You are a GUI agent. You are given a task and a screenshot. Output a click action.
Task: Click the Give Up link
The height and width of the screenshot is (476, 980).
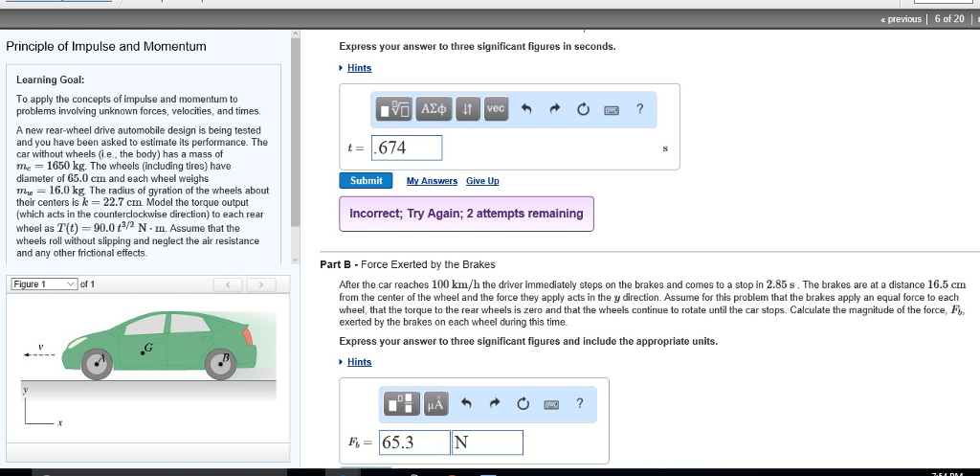click(482, 181)
